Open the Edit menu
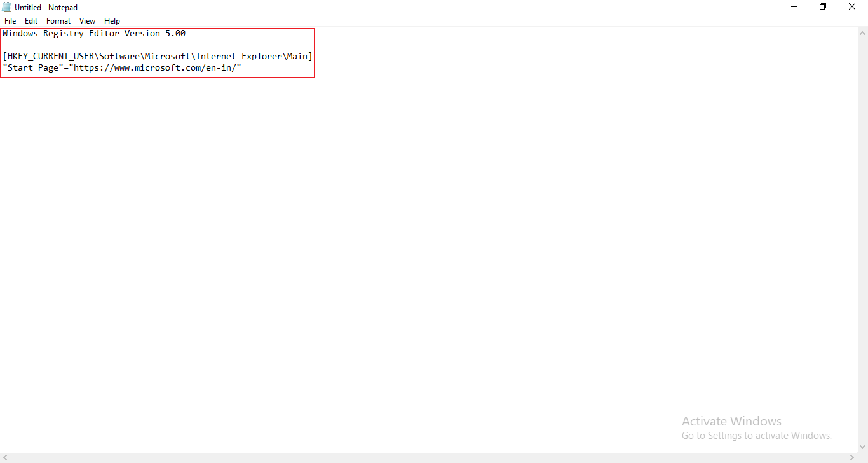Screen dimensions: 868x463 (31, 21)
